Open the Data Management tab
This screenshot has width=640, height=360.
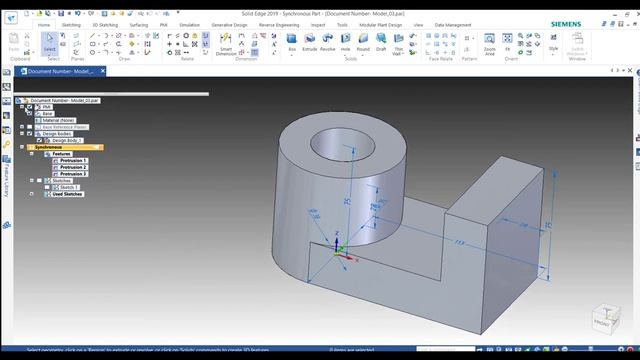click(x=453, y=25)
